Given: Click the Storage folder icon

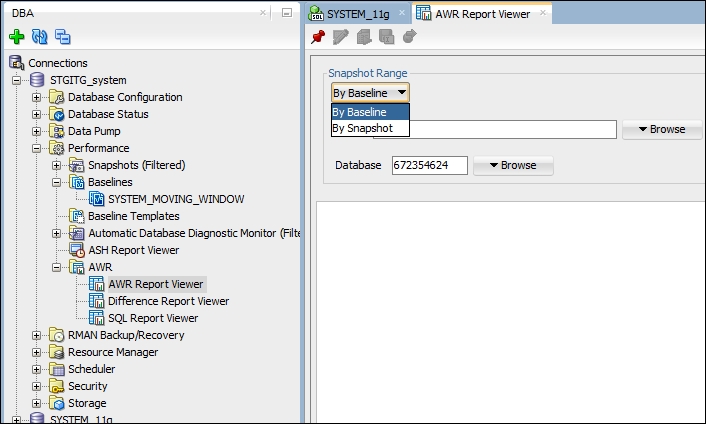Looking at the screenshot, I should click(57, 403).
